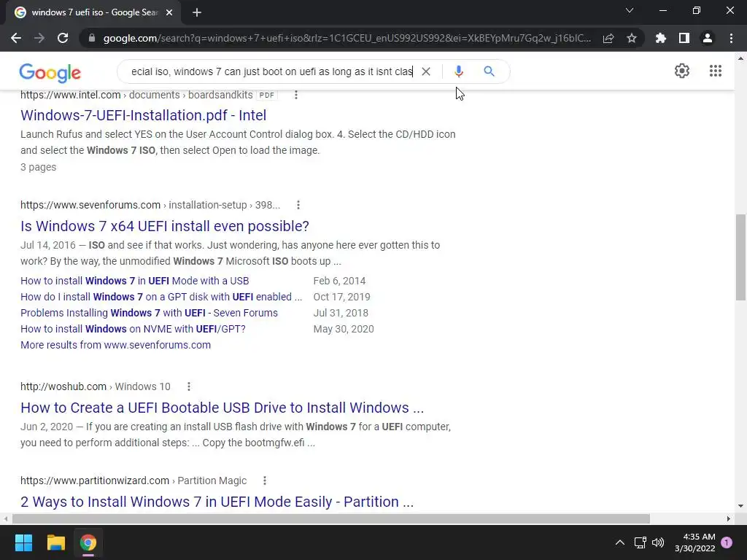Viewport: 747px width, 560px height.
Task: Open the Google apps grid
Action: [715, 71]
